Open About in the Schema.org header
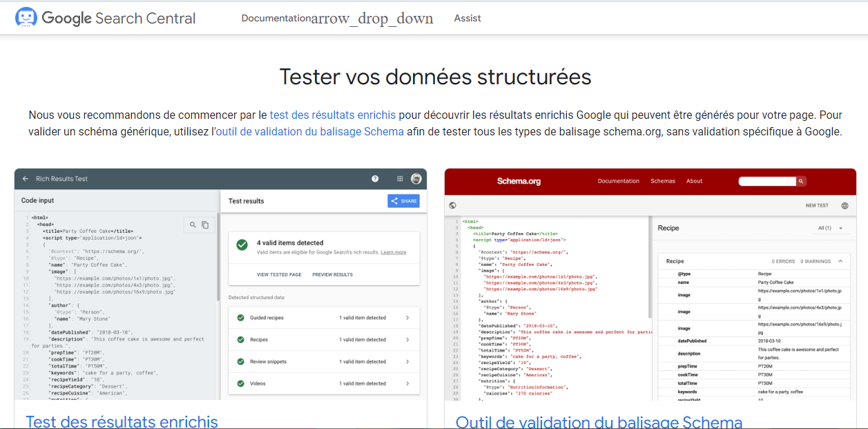Image resolution: width=868 pixels, height=429 pixels. tap(694, 181)
